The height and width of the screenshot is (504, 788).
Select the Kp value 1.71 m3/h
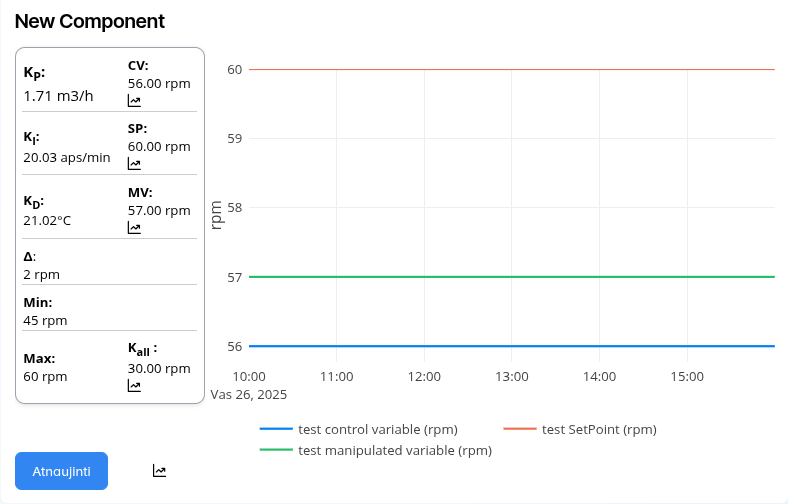(59, 96)
